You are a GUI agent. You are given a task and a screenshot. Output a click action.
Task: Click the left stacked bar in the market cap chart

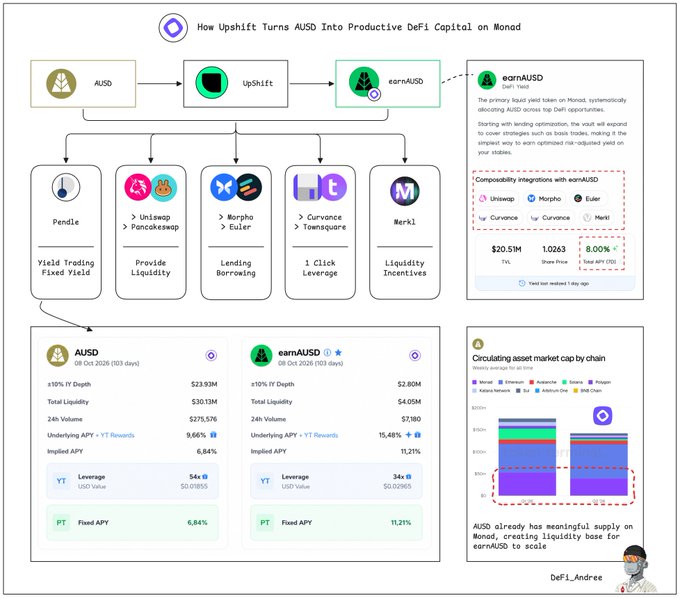tap(527, 457)
